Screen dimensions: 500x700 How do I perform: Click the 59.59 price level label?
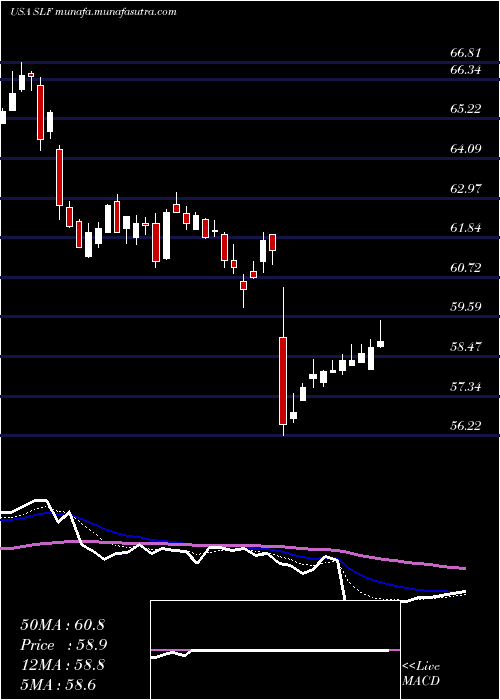[466, 307]
